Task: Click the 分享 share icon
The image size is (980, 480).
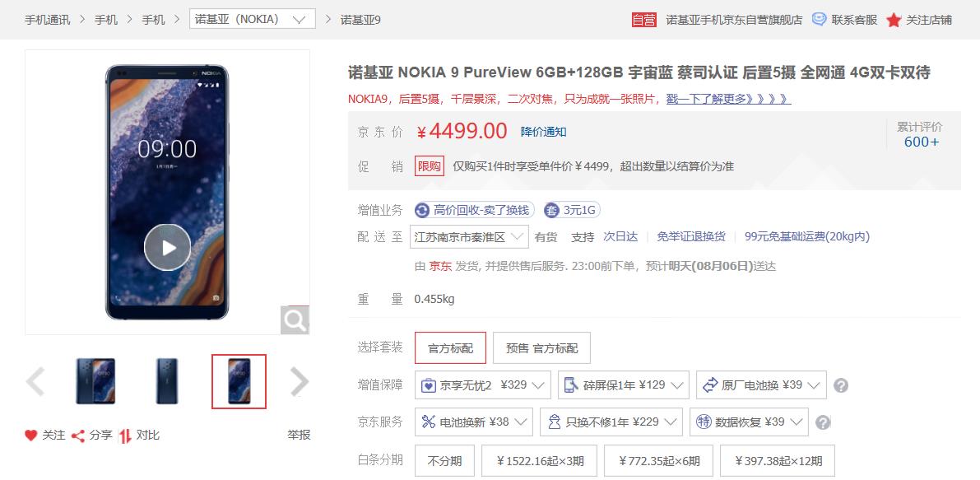Action: pyautogui.click(x=78, y=436)
